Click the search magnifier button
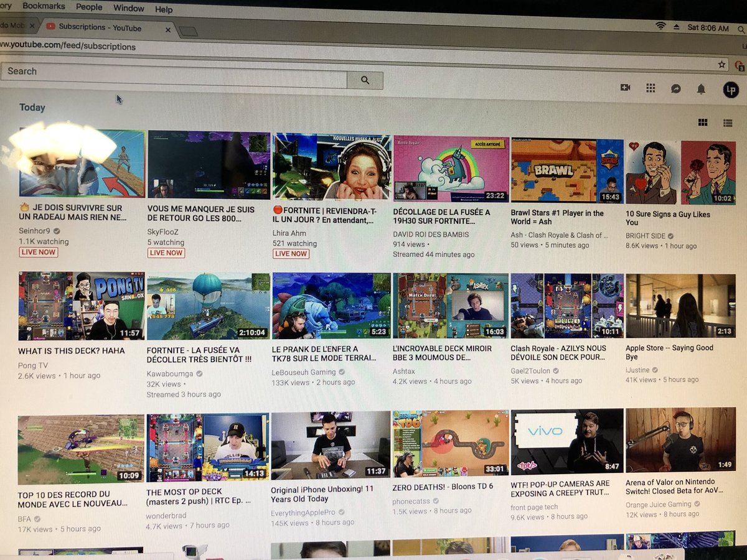This screenshot has height=560, width=747. click(x=365, y=80)
